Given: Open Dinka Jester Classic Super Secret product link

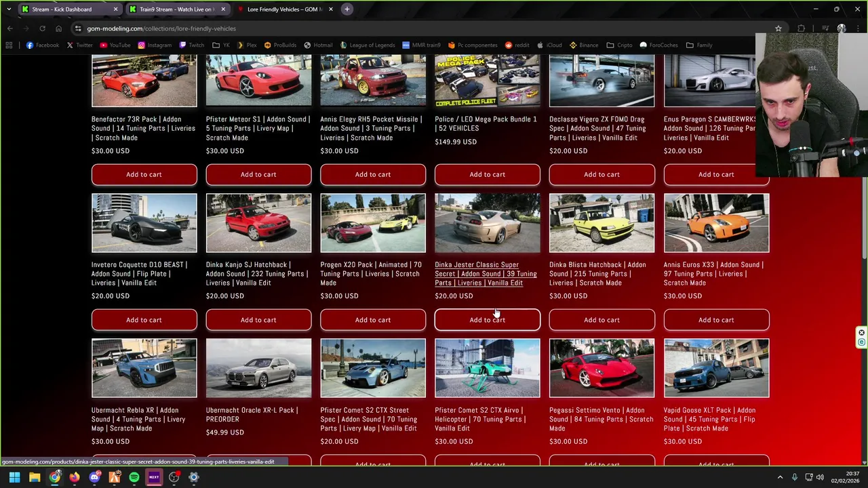Looking at the screenshot, I should pyautogui.click(x=486, y=274).
